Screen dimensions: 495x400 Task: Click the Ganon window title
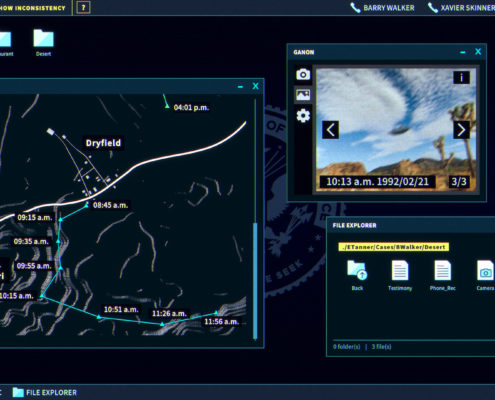(304, 52)
